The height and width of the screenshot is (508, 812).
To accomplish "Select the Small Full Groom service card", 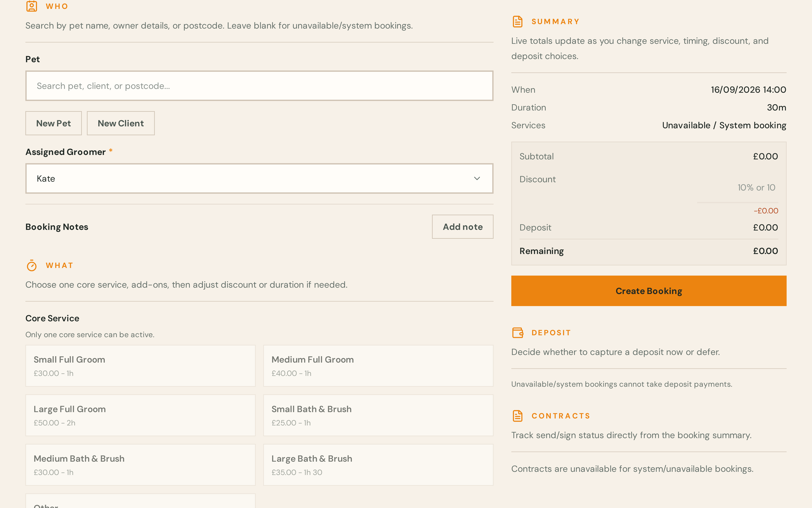I will click(x=140, y=366).
